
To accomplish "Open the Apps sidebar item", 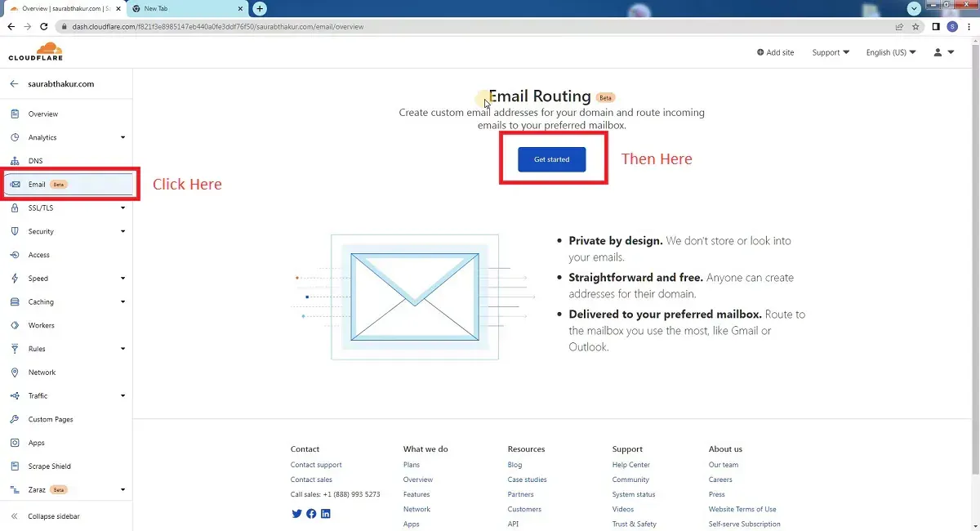I will [66, 443].
